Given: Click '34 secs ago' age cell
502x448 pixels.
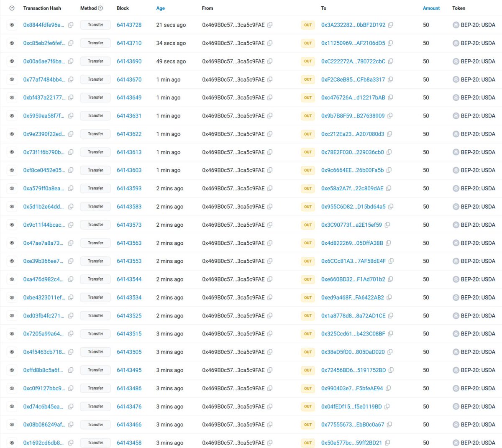Looking at the screenshot, I should click(x=171, y=43).
